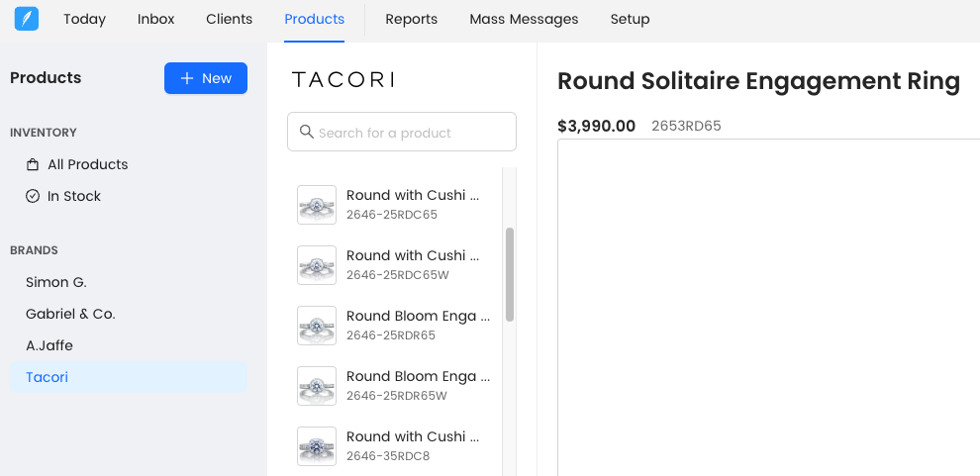Switch to the Today tab
Screen dimensions: 980x476
(84, 19)
